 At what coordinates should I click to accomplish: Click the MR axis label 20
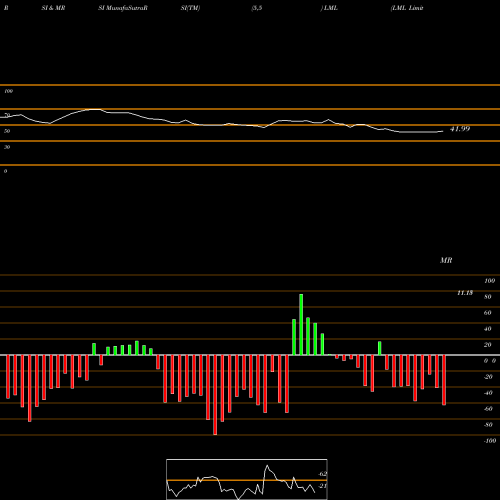pyautogui.click(x=488, y=345)
